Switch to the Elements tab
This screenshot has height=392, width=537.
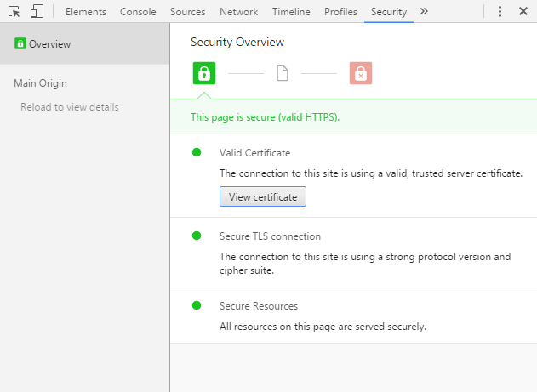tap(86, 12)
